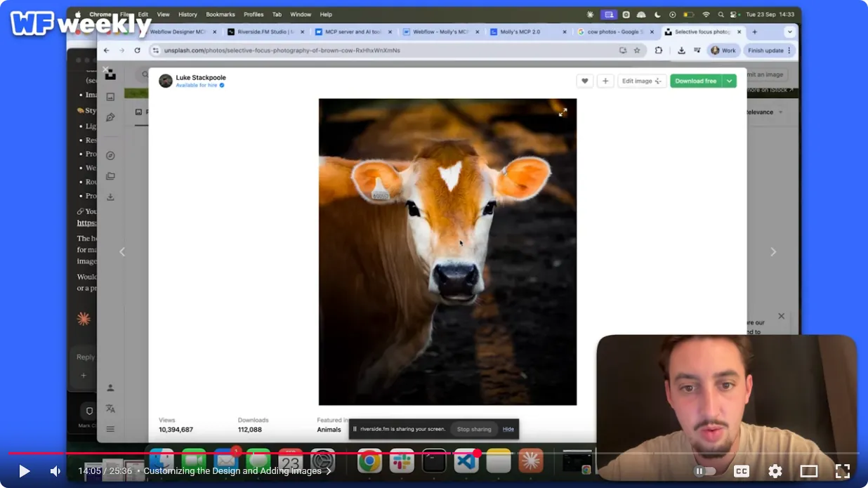Click the Edit image button

642,81
